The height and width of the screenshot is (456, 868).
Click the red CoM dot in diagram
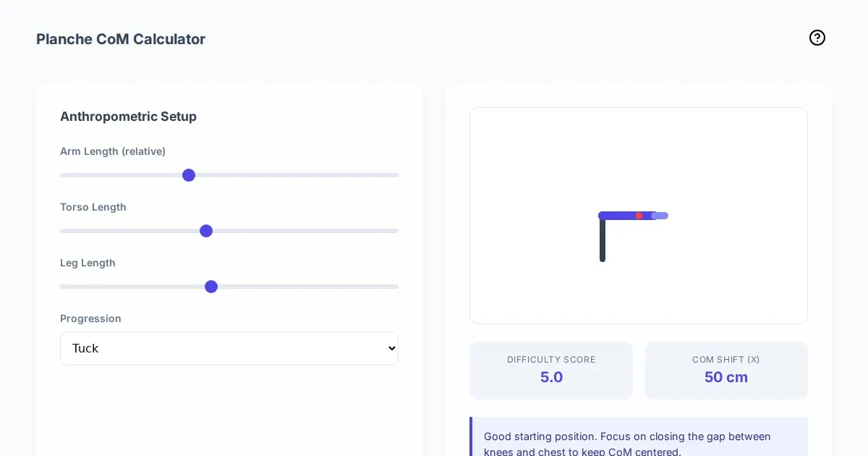point(639,216)
